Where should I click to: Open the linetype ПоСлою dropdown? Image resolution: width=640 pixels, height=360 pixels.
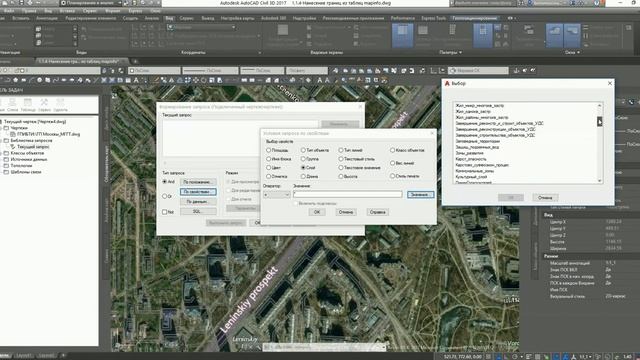tap(210, 71)
